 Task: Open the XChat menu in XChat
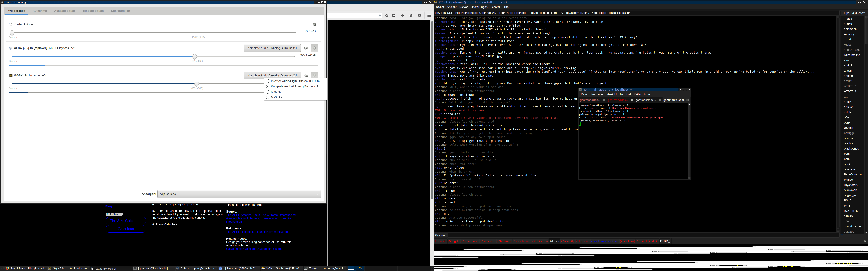click(x=440, y=7)
